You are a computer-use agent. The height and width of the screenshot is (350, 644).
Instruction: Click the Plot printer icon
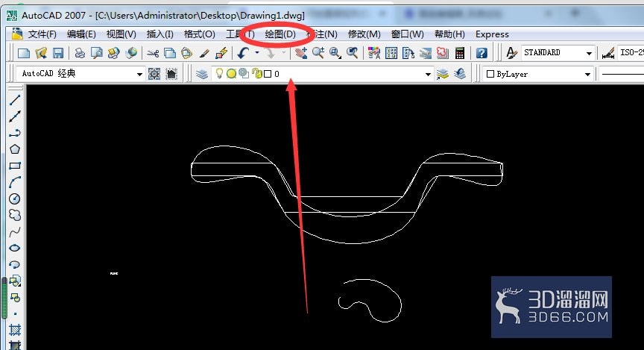[80, 53]
